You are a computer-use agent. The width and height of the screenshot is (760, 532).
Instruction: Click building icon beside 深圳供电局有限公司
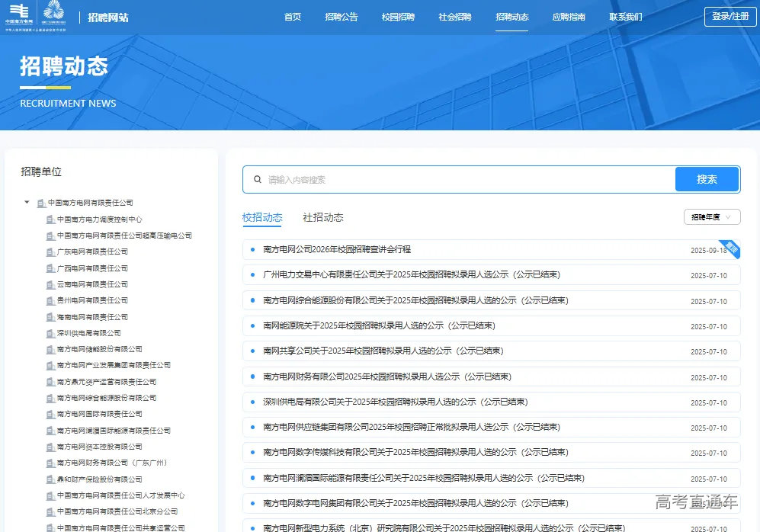(50, 333)
